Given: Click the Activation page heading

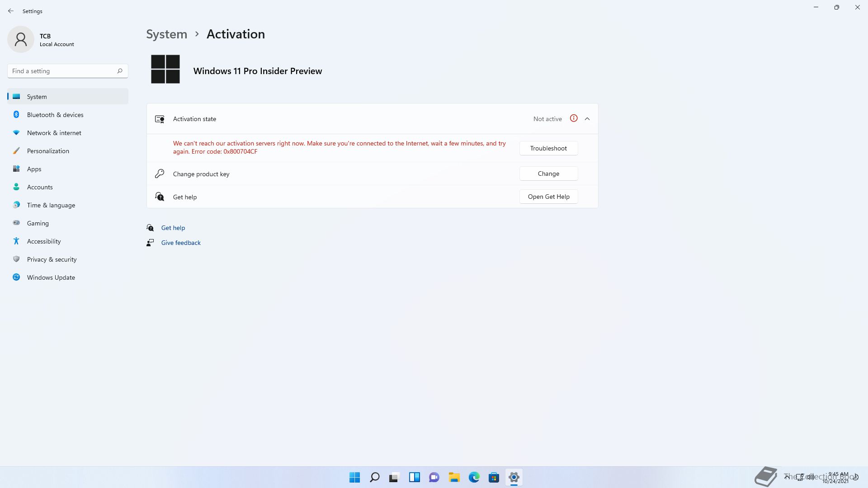Looking at the screenshot, I should (236, 34).
